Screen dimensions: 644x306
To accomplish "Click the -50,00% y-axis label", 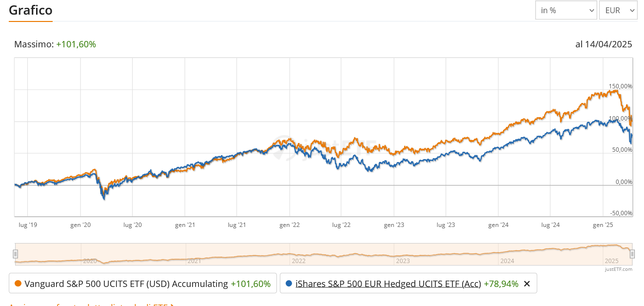I will tap(621, 213).
